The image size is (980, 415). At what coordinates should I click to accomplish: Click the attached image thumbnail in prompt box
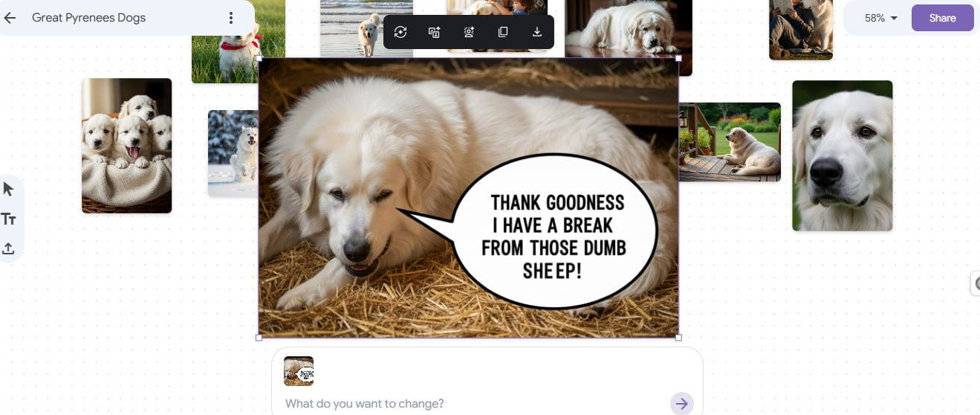click(x=299, y=371)
